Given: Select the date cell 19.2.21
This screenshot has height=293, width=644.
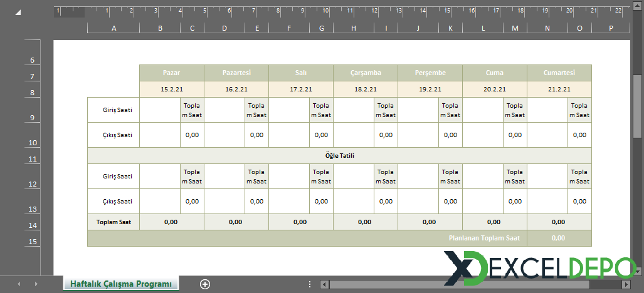Looking at the screenshot, I should 430,90.
